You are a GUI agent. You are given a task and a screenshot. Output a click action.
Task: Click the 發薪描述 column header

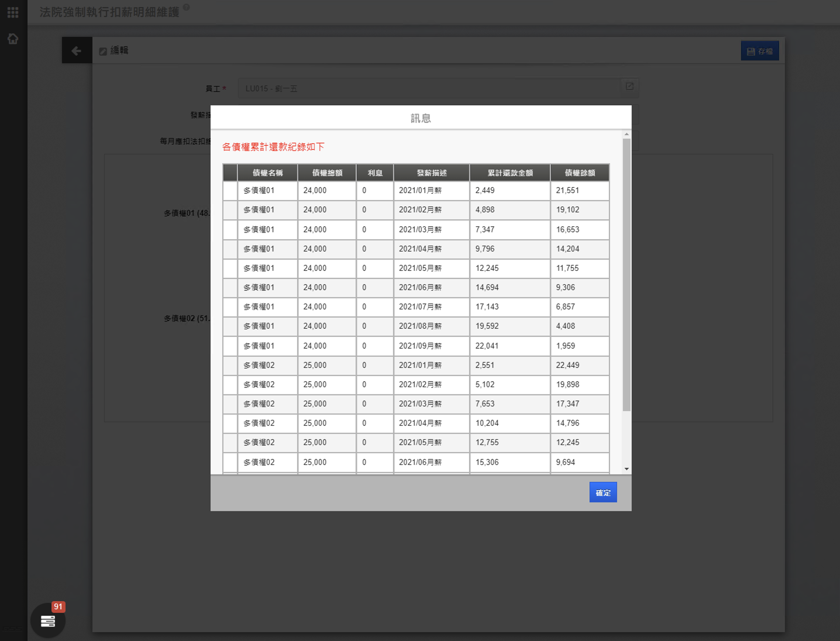[432, 173]
